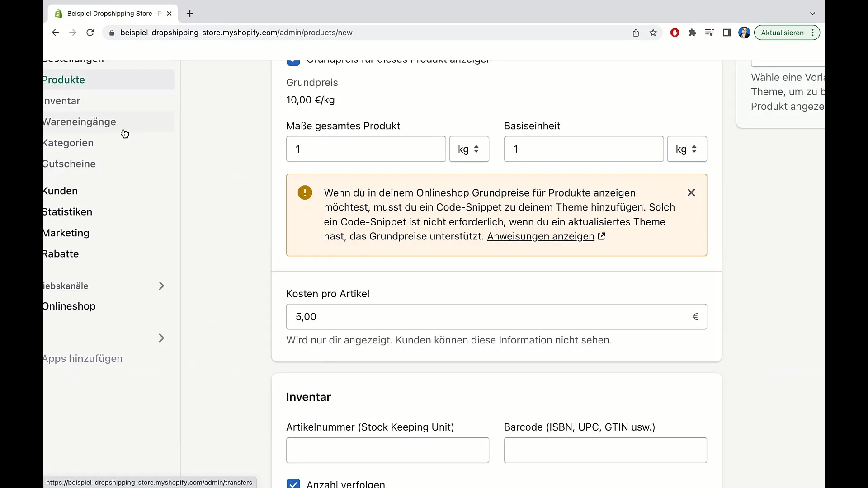Screen dimensions: 868x488
Task: Click the Inventar section heading
Action: tap(308, 397)
